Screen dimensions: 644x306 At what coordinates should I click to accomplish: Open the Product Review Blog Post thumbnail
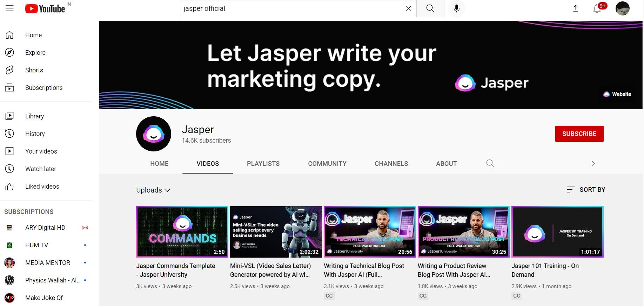click(464, 232)
